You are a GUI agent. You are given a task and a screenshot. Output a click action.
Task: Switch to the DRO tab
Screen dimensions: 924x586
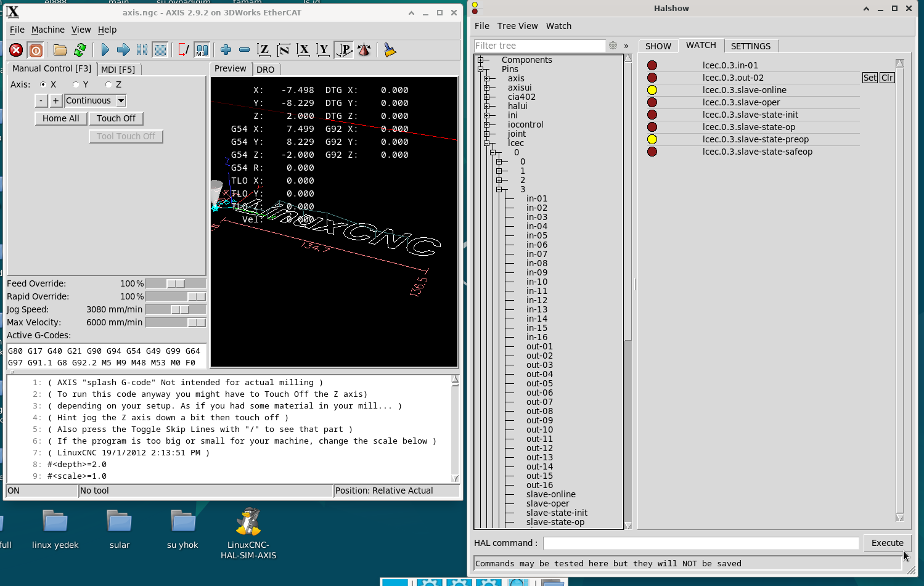pyautogui.click(x=265, y=70)
